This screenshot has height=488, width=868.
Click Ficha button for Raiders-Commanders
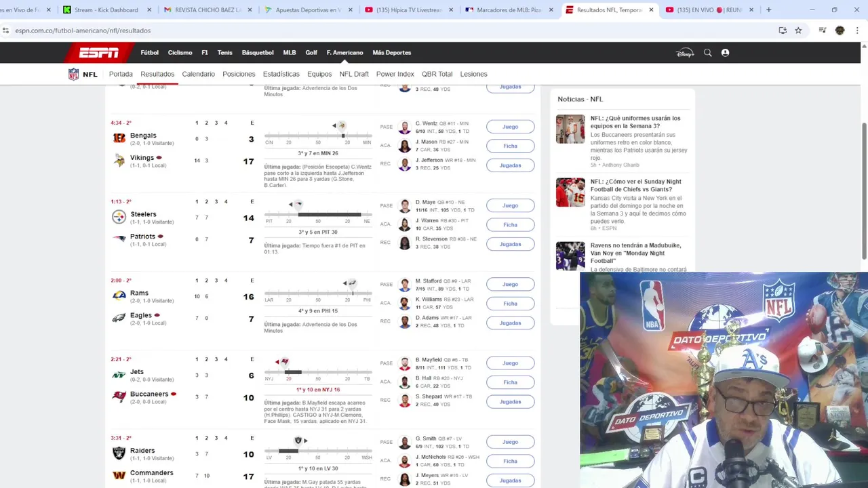tap(510, 461)
